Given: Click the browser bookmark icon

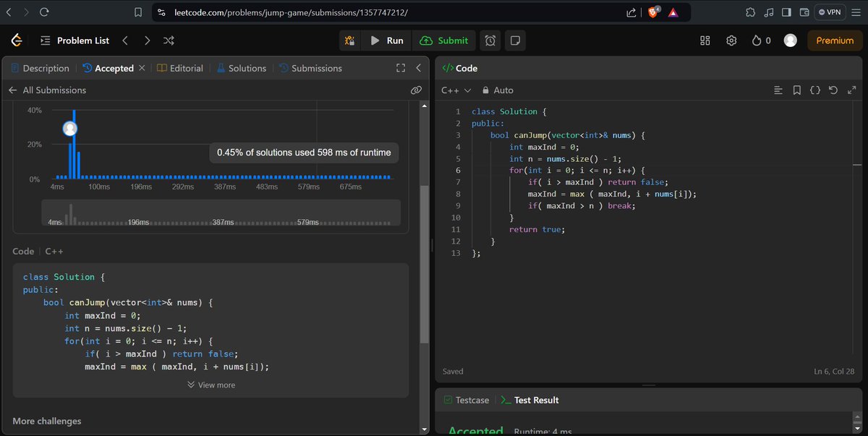Looking at the screenshot, I should [x=138, y=12].
